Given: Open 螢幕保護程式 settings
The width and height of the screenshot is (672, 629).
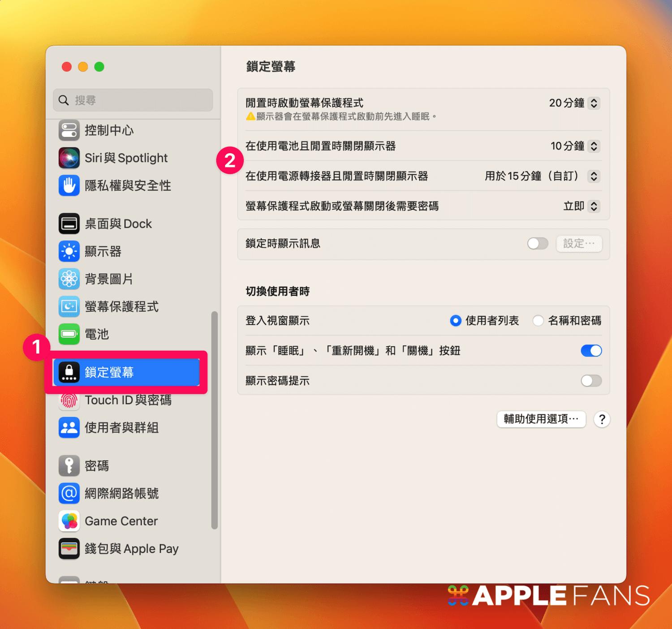Looking at the screenshot, I should point(121,306).
